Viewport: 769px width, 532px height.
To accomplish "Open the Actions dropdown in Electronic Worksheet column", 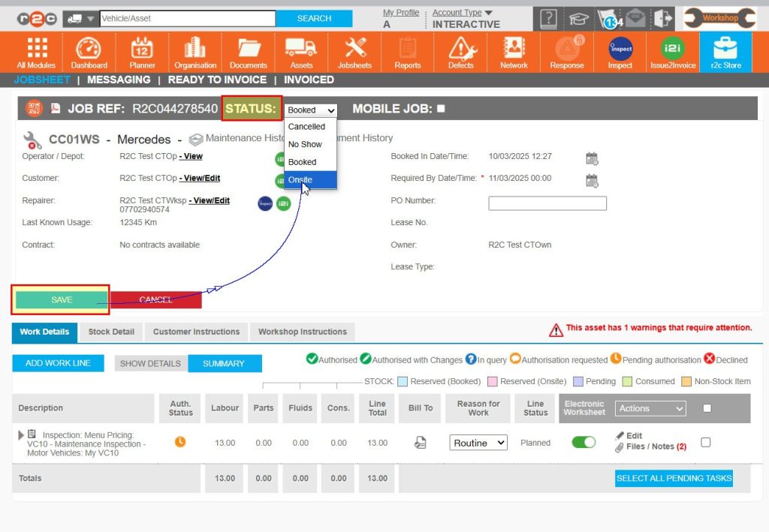I will pyautogui.click(x=650, y=408).
